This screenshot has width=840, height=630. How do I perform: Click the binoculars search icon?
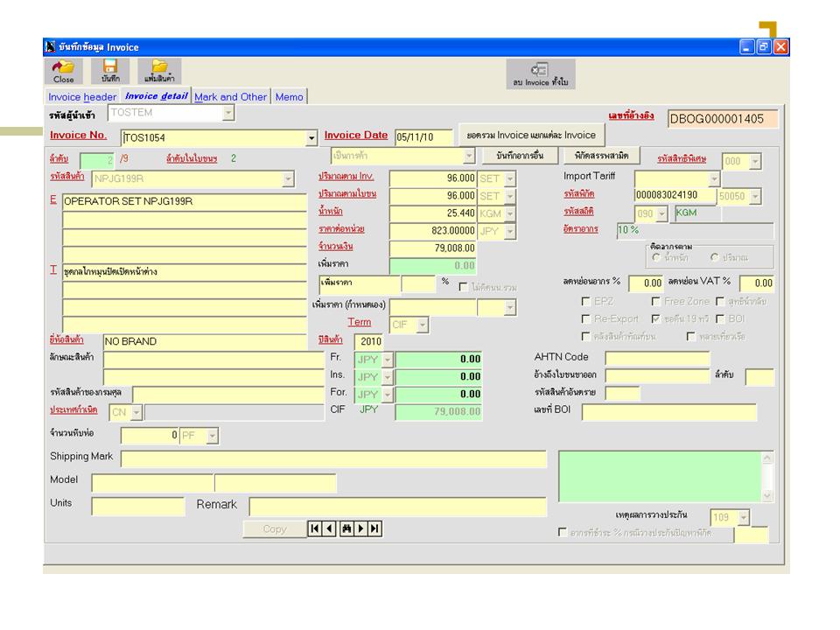coord(345,528)
